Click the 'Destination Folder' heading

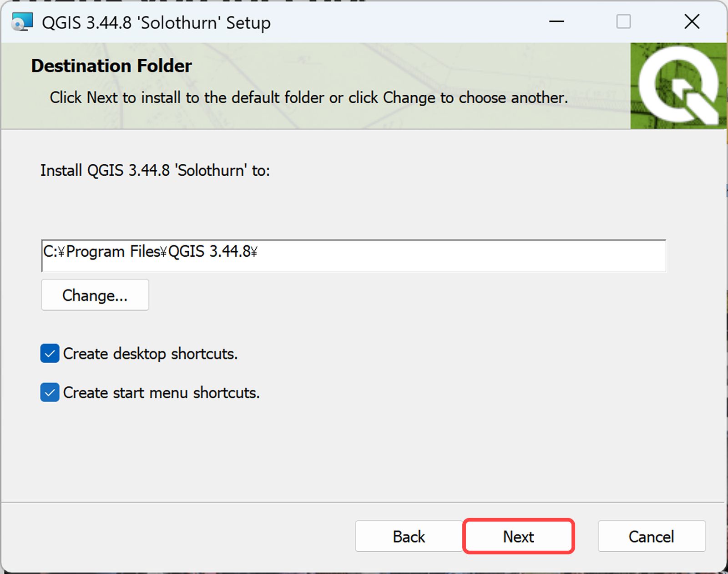[111, 66]
